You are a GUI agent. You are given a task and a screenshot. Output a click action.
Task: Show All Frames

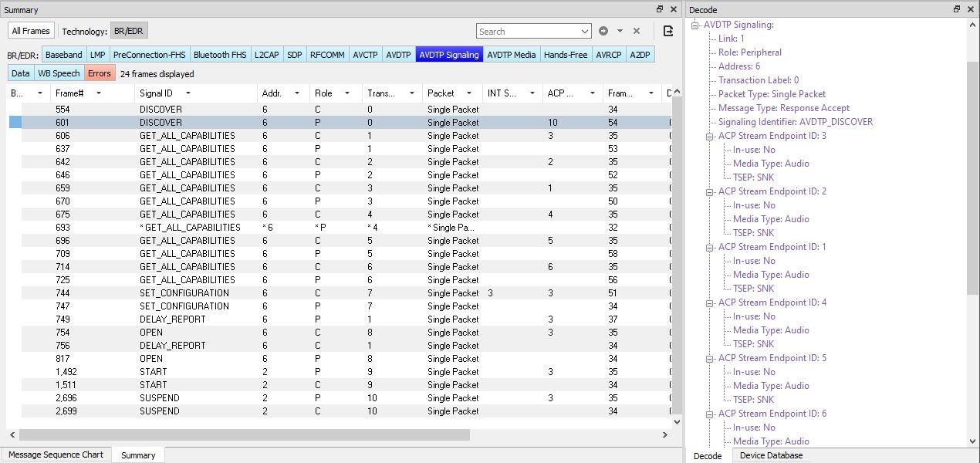[x=31, y=31]
